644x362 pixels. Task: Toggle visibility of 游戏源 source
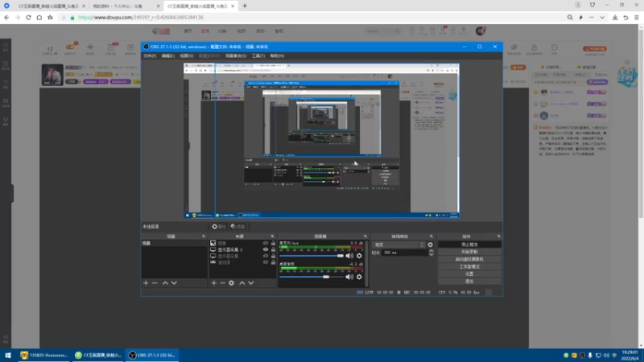[266, 262]
